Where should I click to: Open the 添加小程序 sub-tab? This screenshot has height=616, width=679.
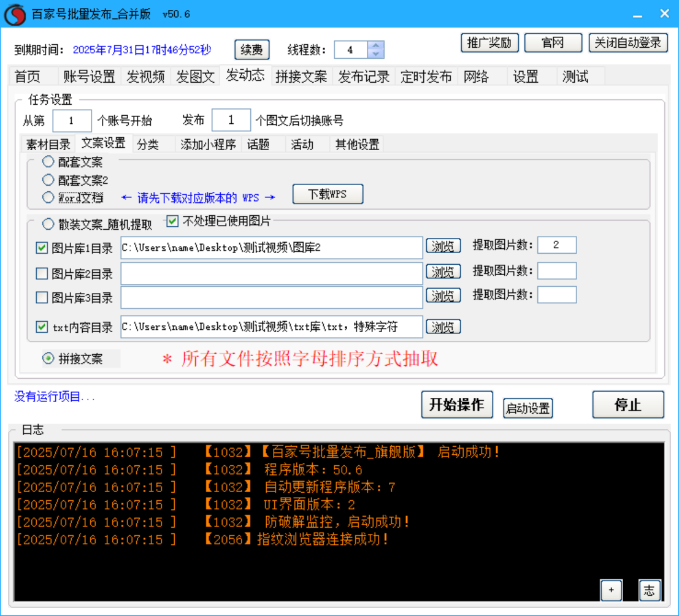(x=209, y=144)
